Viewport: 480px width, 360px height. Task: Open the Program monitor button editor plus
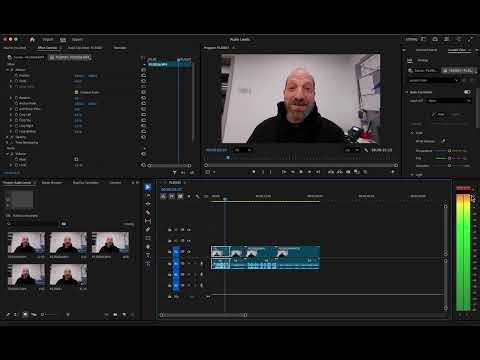coord(393,172)
